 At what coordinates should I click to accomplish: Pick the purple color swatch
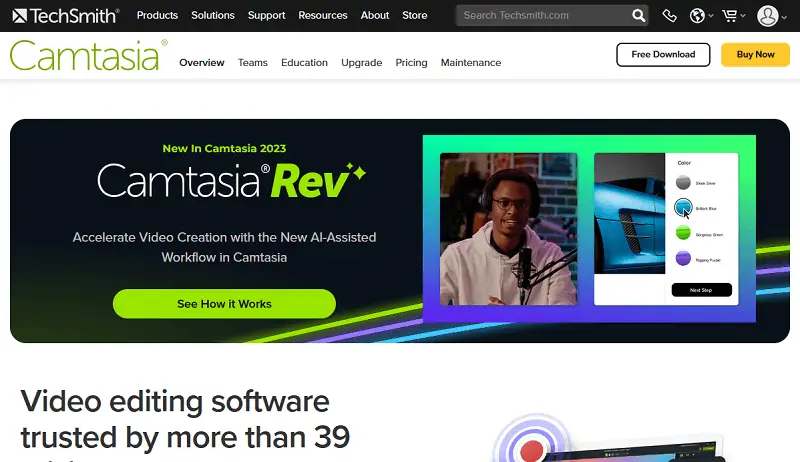(683, 259)
